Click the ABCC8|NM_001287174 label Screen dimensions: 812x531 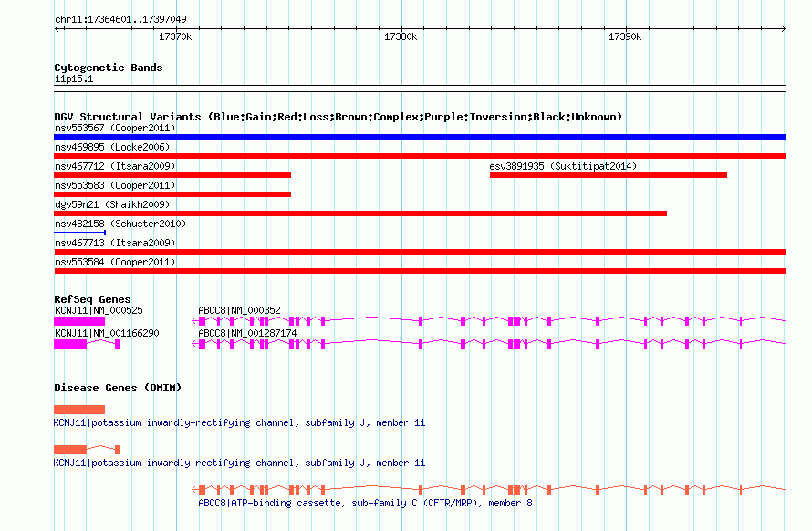[x=247, y=333]
